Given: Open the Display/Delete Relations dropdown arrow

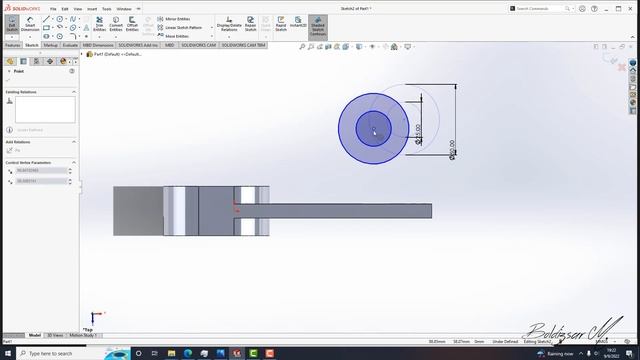Looking at the screenshot, I should pyautogui.click(x=229, y=37).
